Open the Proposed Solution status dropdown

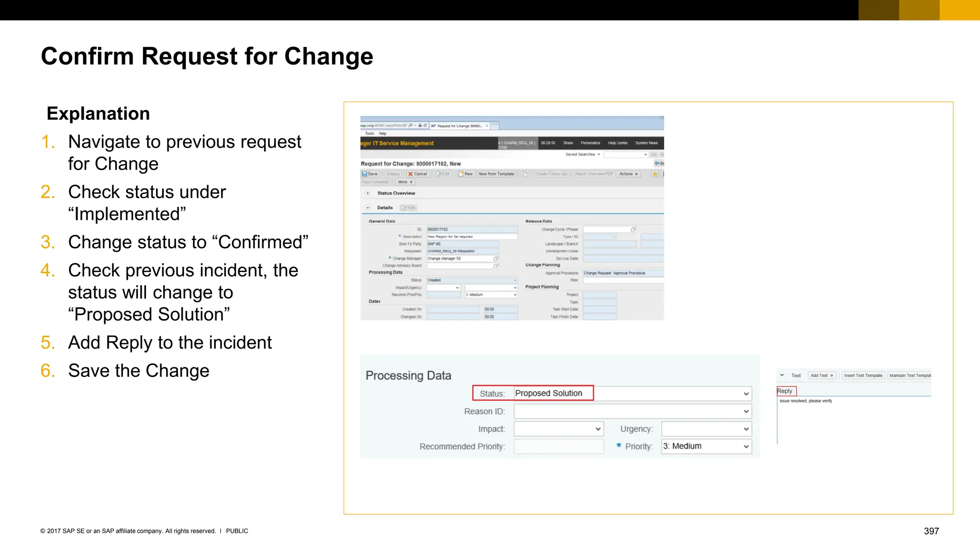click(x=633, y=394)
